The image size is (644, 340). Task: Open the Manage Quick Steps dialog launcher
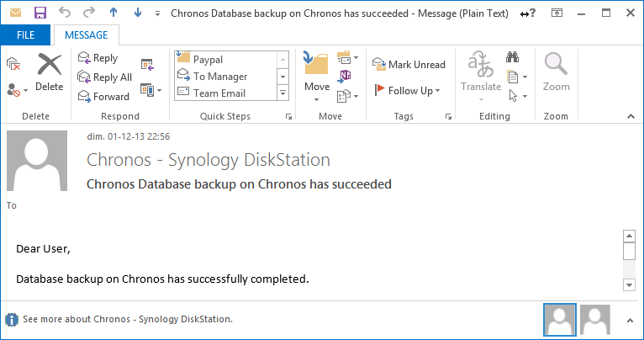[x=288, y=117]
